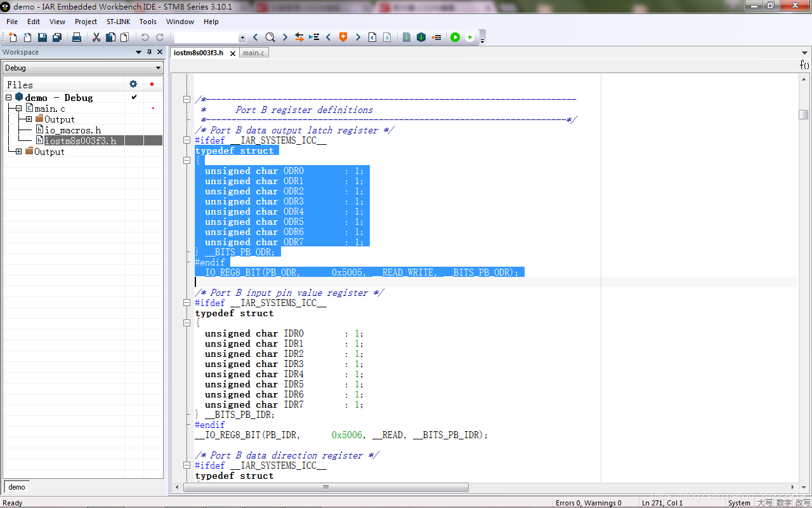This screenshot has height=508, width=812.
Task: Click the Toggle Breakpoint icon
Action: coord(436,37)
